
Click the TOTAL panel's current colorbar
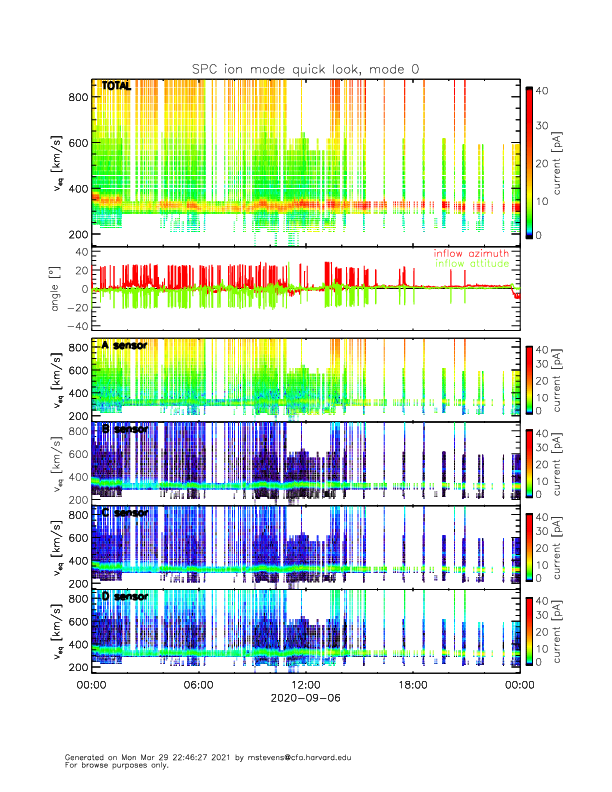[528, 162]
